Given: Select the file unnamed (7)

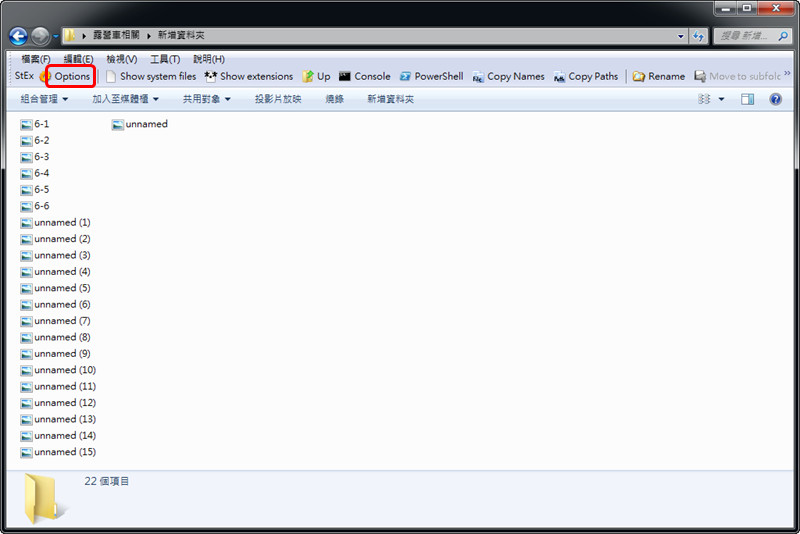Looking at the screenshot, I should [55, 321].
